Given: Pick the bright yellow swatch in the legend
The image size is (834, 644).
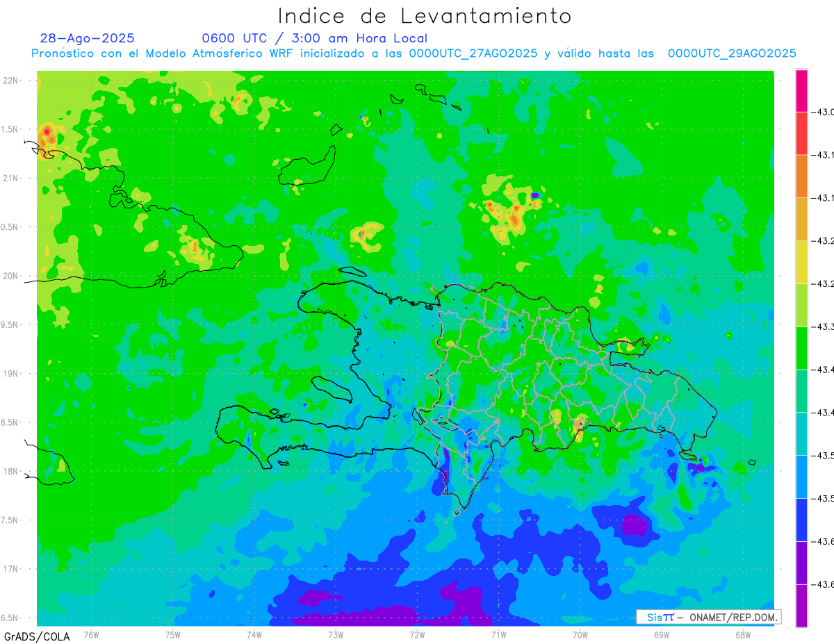Looking at the screenshot, I should [x=801, y=262].
